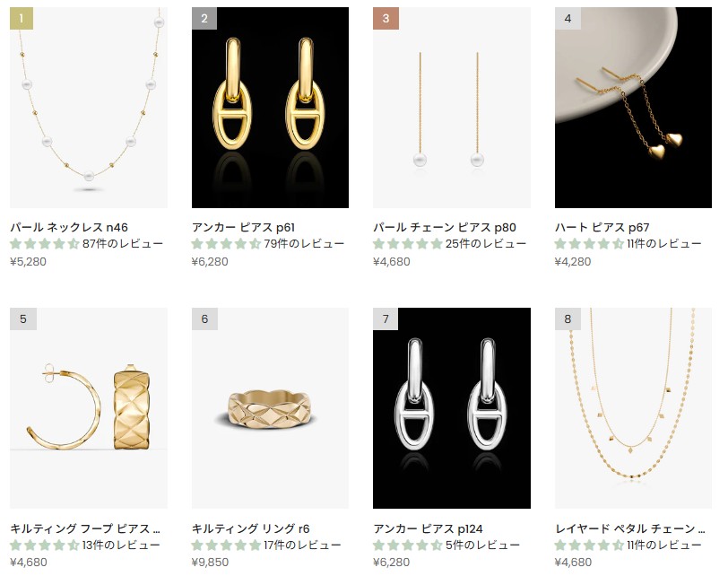Viewport: 728px width, 576px height.
Task: Click the アンカー ピアス p124 title
Action: 428,528
